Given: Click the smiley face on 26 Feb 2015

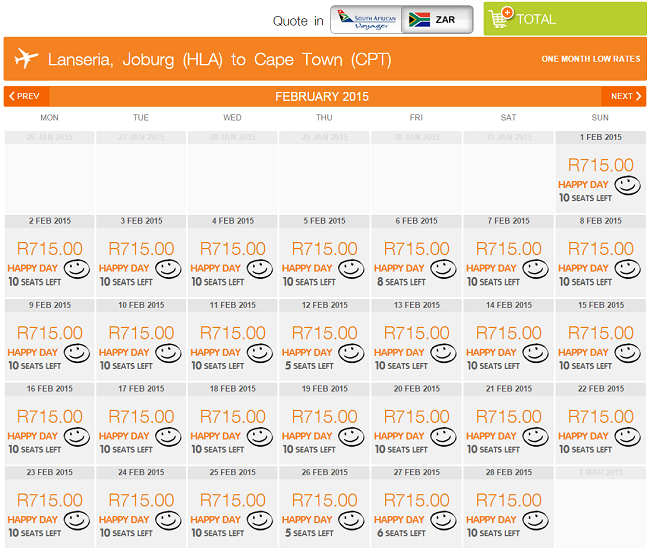Looking at the screenshot, I should point(351,520).
